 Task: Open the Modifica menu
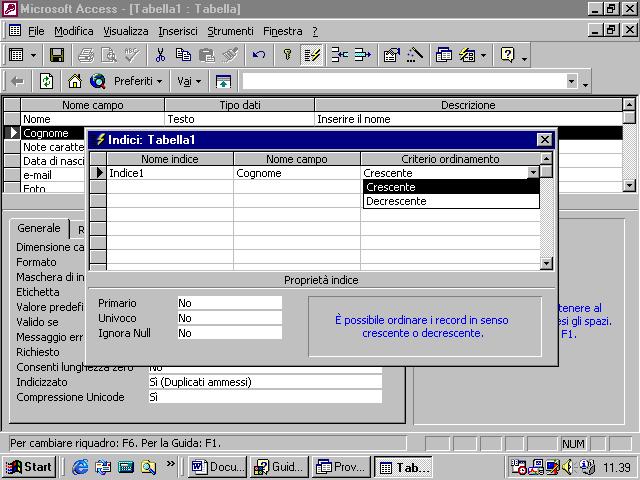[73, 31]
